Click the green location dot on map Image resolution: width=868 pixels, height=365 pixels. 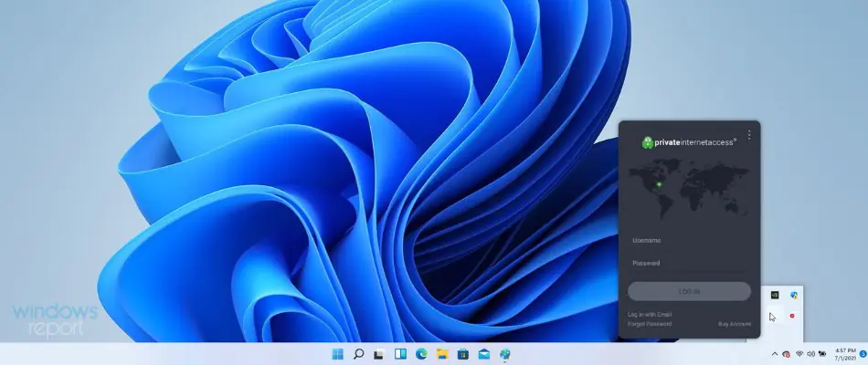click(659, 185)
